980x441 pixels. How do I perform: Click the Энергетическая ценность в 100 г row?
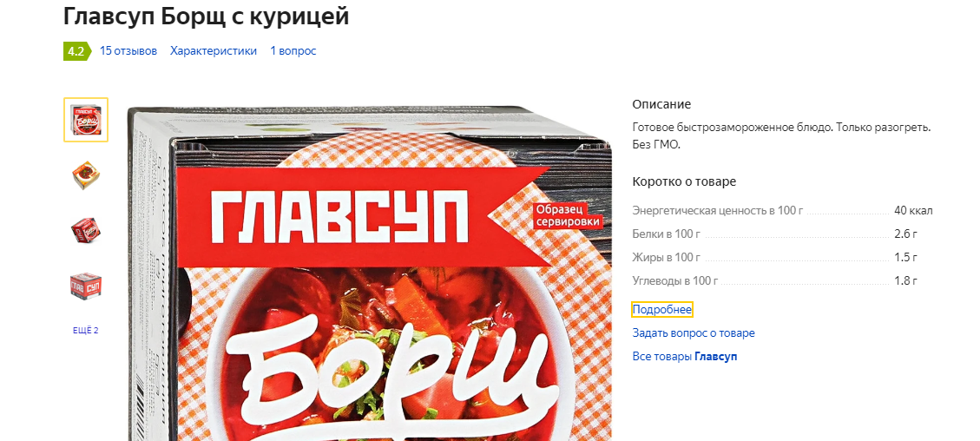[x=782, y=210]
